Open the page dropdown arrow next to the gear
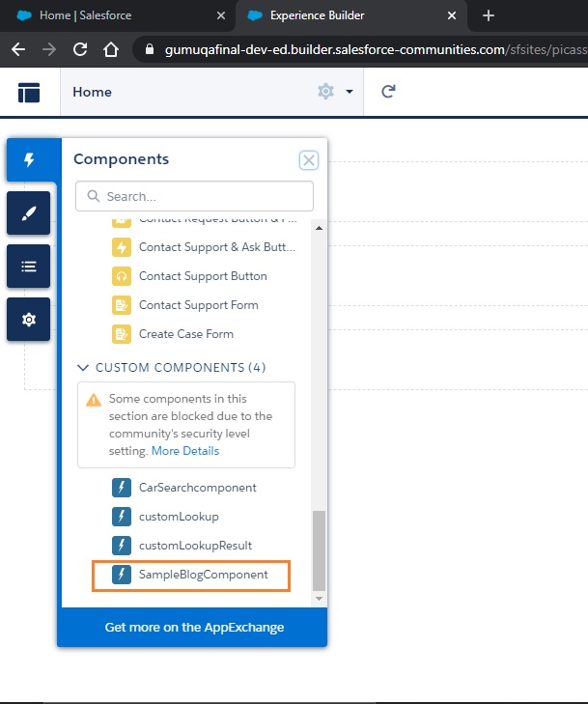The image size is (588, 704). [350, 92]
